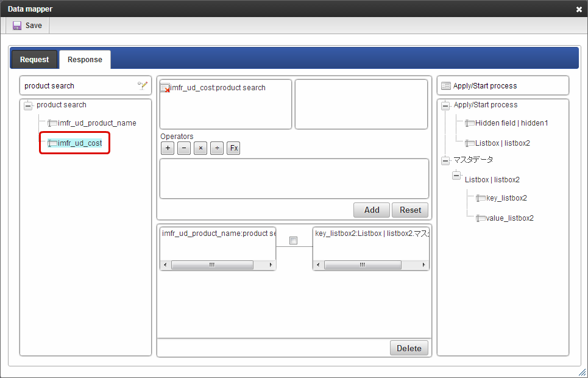The height and width of the screenshot is (378, 588).
Task: Collapse the マスタデータ tree node
Action: point(445,161)
